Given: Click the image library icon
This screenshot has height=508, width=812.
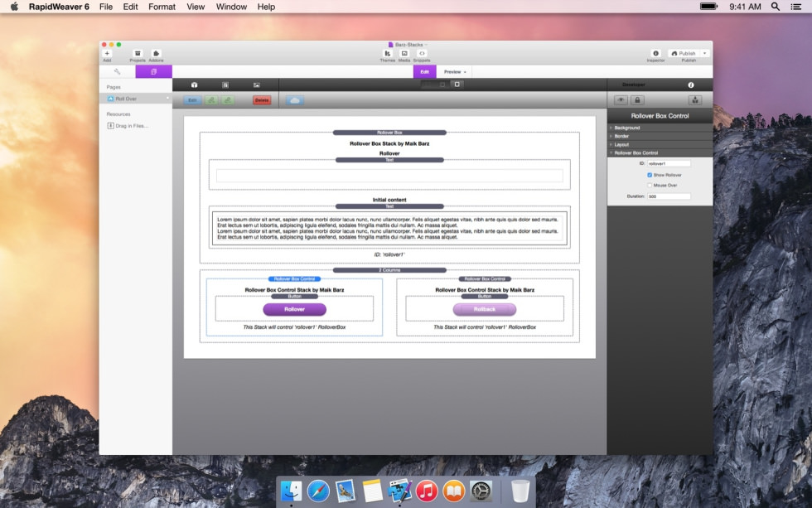Looking at the screenshot, I should 256,85.
